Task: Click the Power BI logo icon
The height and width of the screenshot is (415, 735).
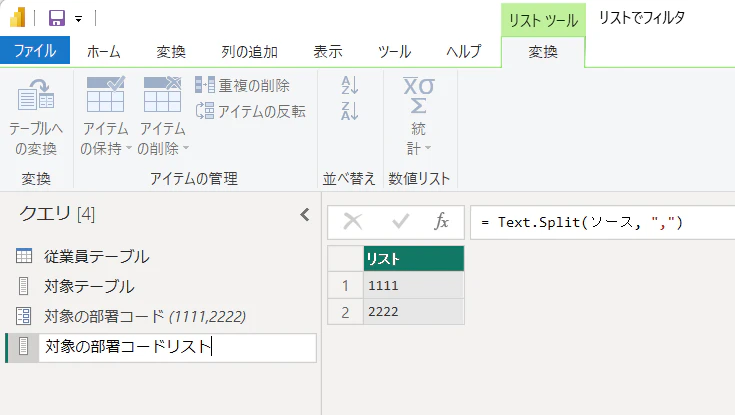Action: pos(18,18)
